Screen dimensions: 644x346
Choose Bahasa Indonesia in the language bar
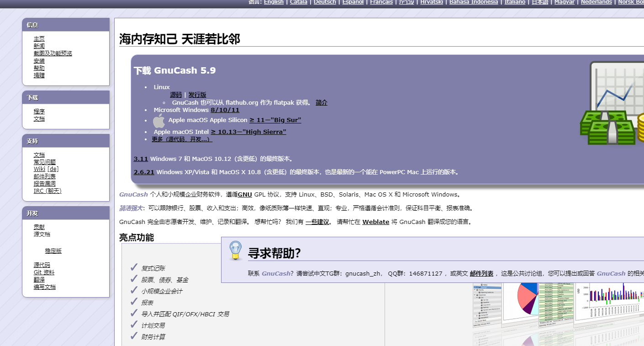coord(474,2)
